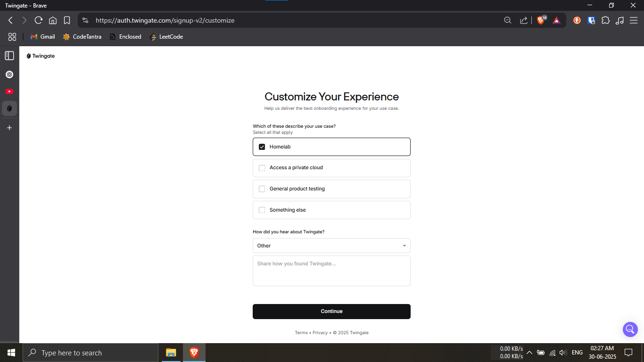Open the sidebar YouTube icon
The width and height of the screenshot is (644, 362).
click(x=9, y=91)
